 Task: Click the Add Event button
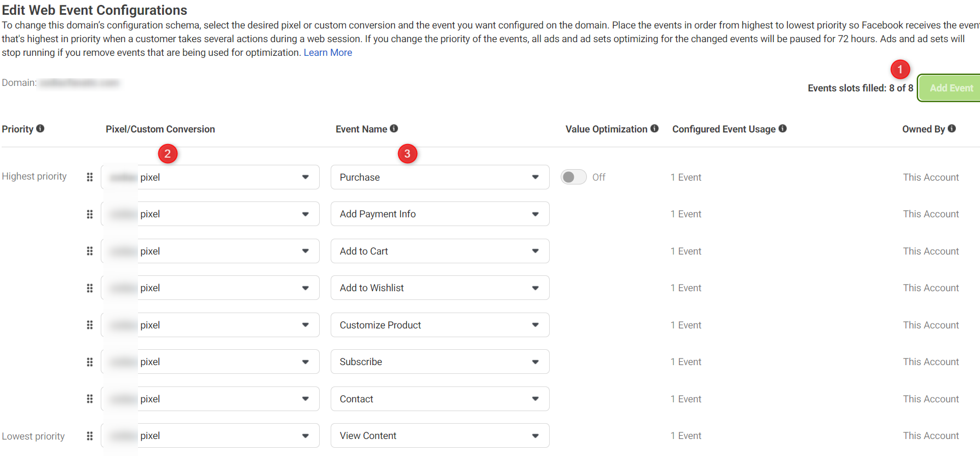951,88
